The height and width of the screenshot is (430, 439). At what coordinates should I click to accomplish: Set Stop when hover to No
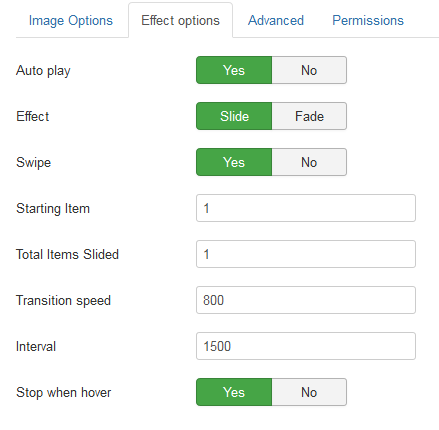point(309,392)
